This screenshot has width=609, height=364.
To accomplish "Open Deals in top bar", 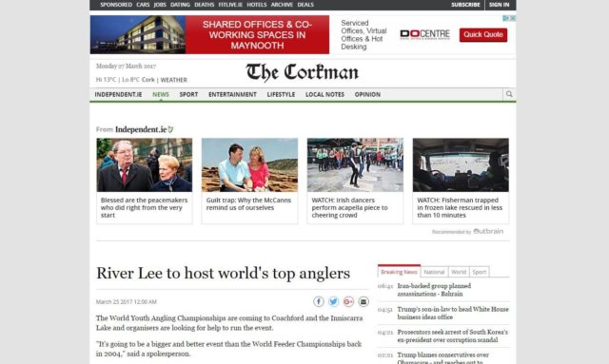I will pos(305,5).
